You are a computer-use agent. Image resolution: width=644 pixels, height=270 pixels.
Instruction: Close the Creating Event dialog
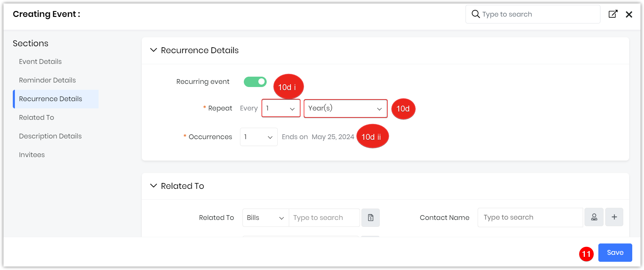coord(629,14)
